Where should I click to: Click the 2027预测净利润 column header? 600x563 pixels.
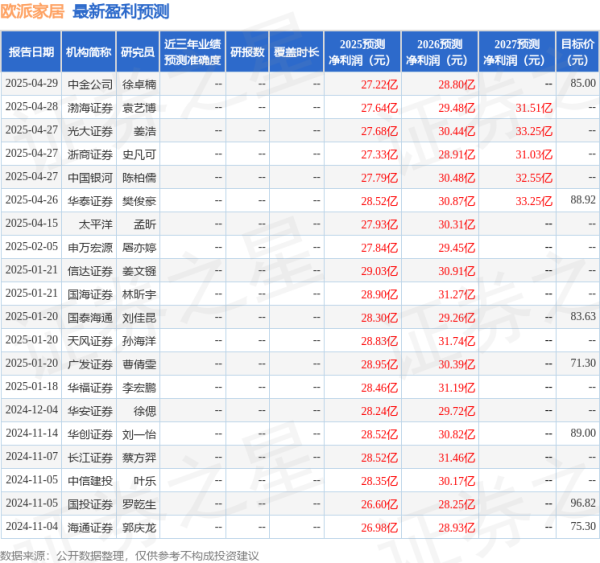click(518, 53)
